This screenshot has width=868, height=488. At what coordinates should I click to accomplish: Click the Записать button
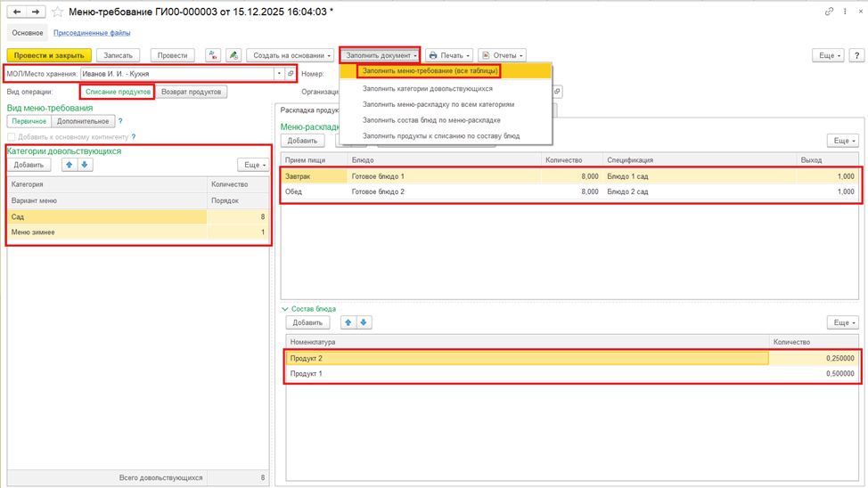[118, 55]
